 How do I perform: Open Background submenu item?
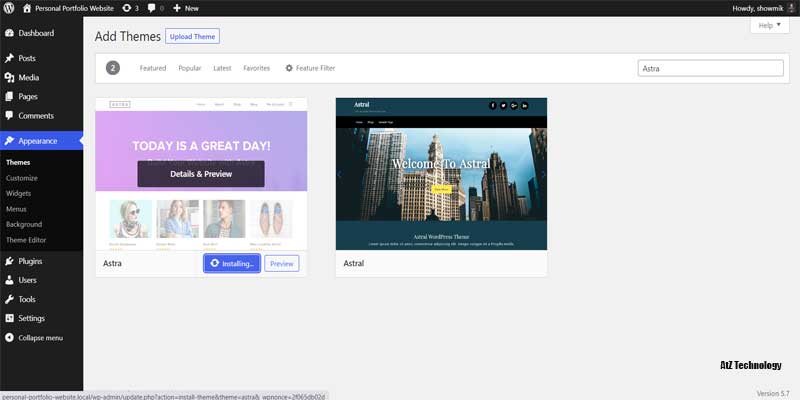click(x=24, y=224)
